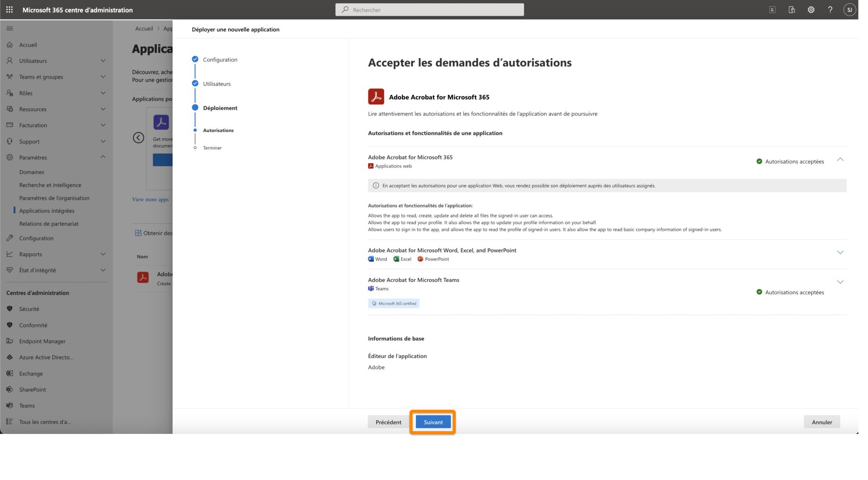Image resolution: width=868 pixels, height=480 pixels.
Task: Click the Support headset icon
Action: click(9, 141)
